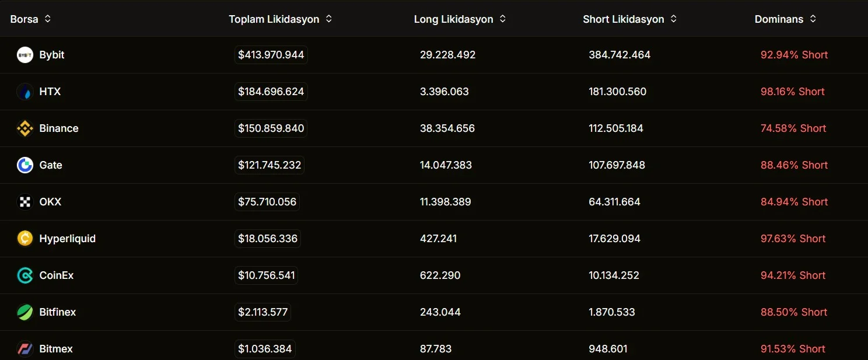Sort by Dominans column arrows

tap(813, 19)
